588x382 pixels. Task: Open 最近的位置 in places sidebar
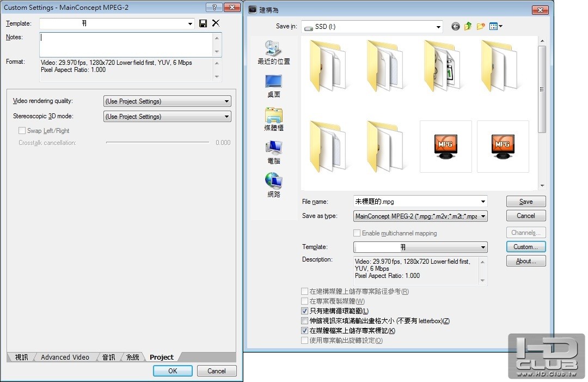pyautogui.click(x=274, y=52)
